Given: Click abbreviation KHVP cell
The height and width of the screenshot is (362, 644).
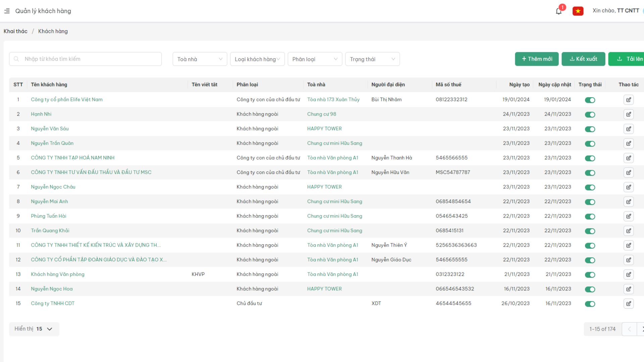Looking at the screenshot, I should click(x=198, y=274).
